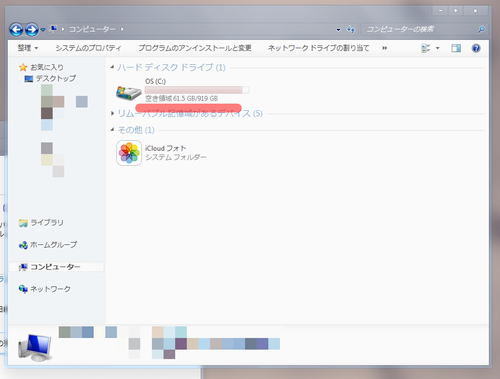Click the OS (C:) drive label
This screenshot has height=379, width=500.
coord(155,81)
